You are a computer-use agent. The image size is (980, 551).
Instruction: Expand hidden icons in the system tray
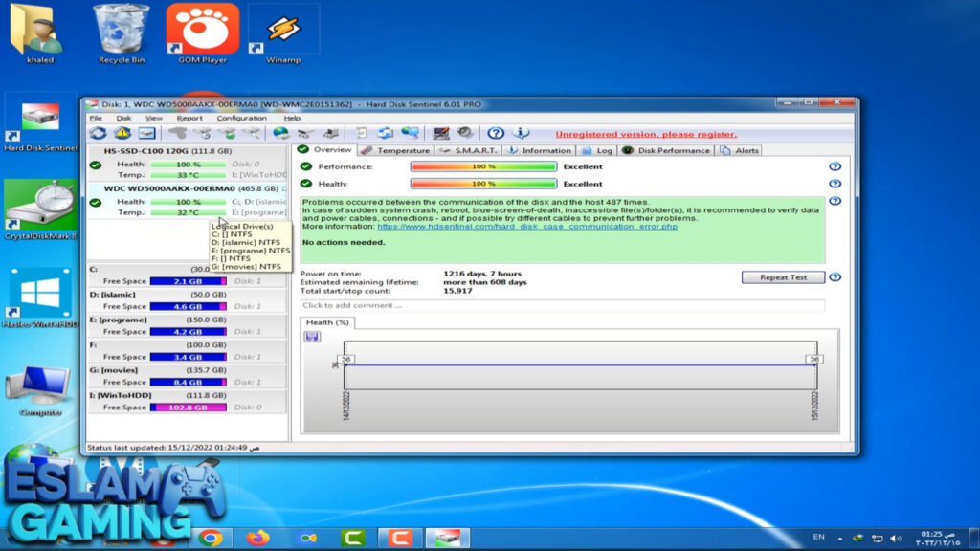(x=838, y=539)
